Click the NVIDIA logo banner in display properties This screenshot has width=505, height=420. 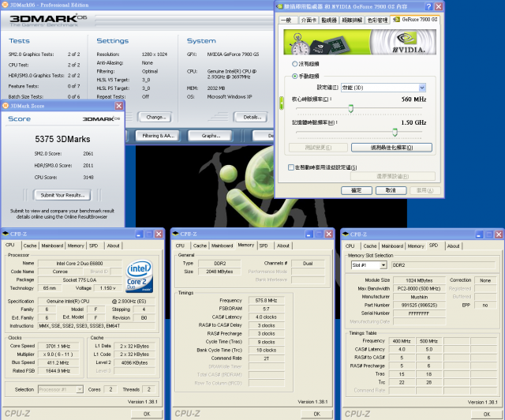point(360,42)
